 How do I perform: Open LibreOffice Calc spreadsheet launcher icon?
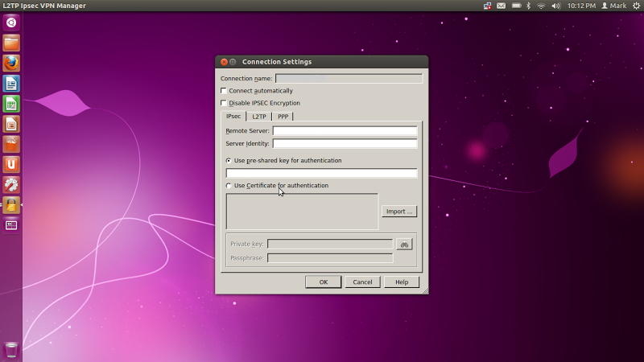click(11, 104)
